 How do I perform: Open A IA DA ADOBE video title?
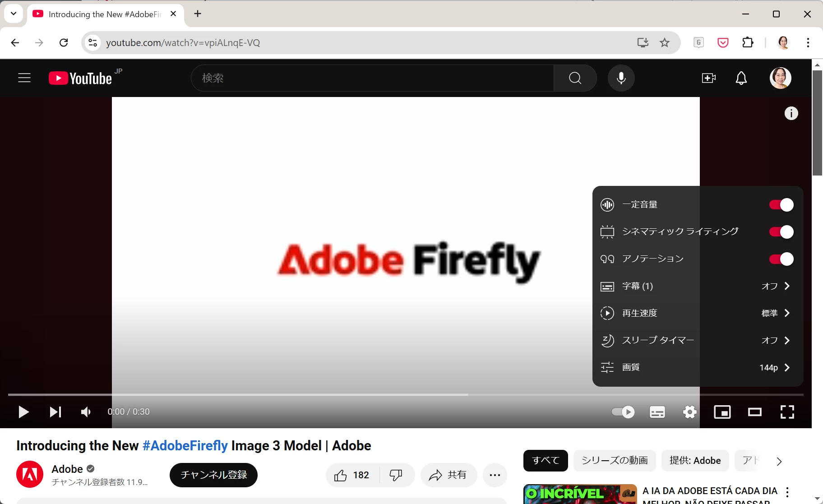pyautogui.click(x=710, y=495)
